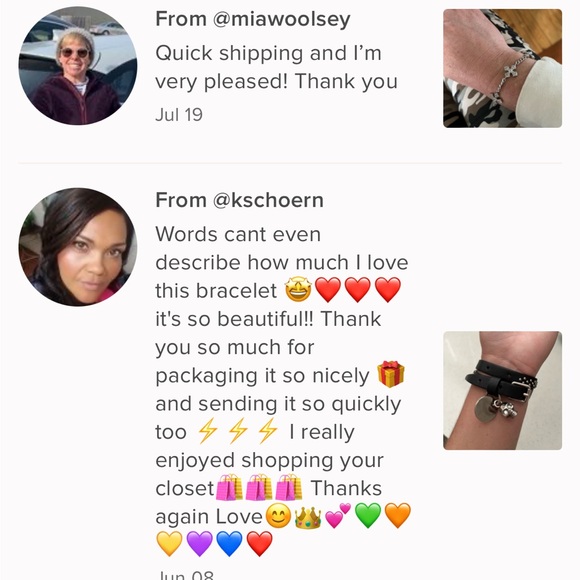Tap the @miawoolsey username link
The width and height of the screenshot is (580, 580).
point(281,19)
